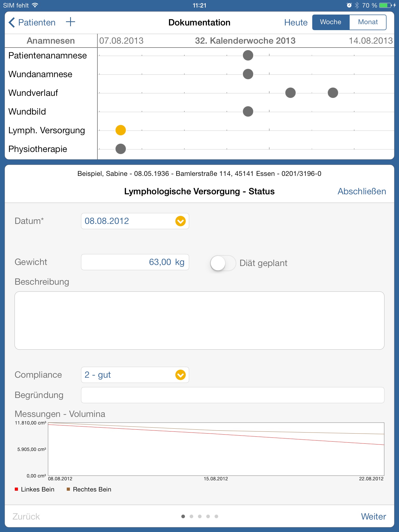
Task: Tap the Zurück button
Action: coord(26,516)
